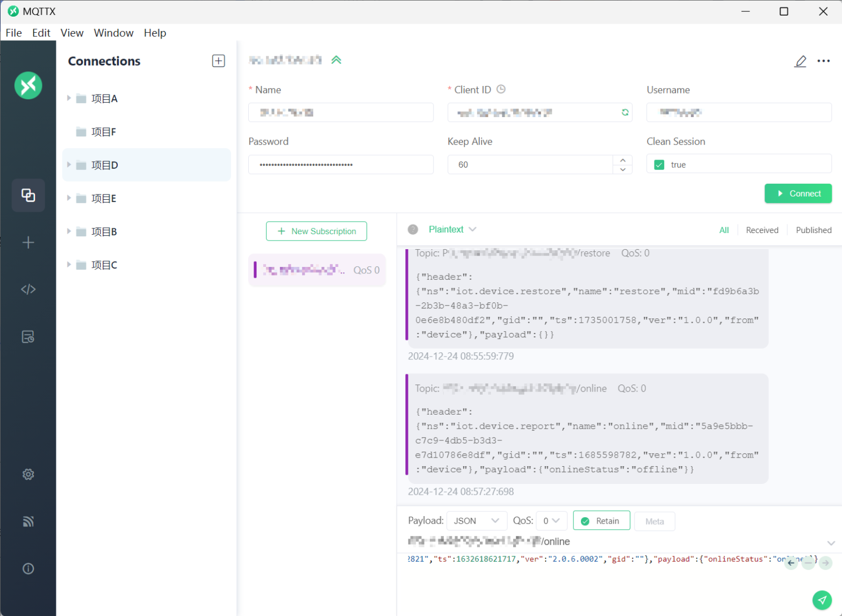This screenshot has width=842, height=616.
Task: Open the Window menu
Action: (113, 33)
